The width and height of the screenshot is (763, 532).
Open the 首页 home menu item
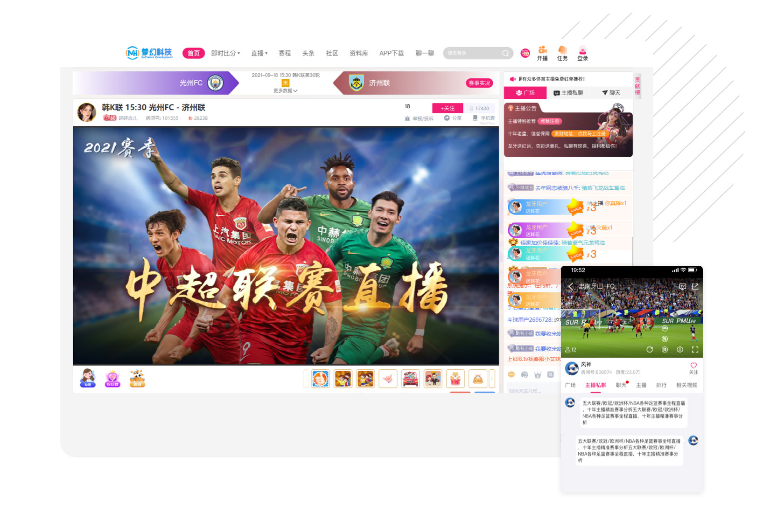[194, 53]
